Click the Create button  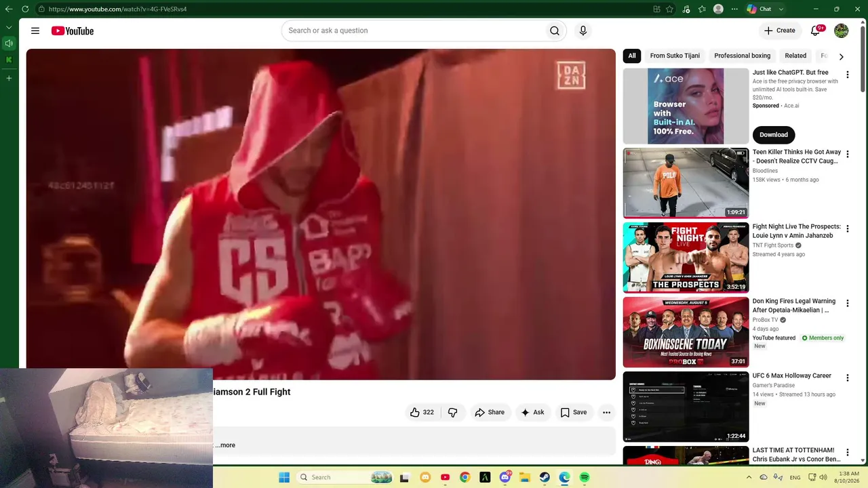[x=780, y=30]
